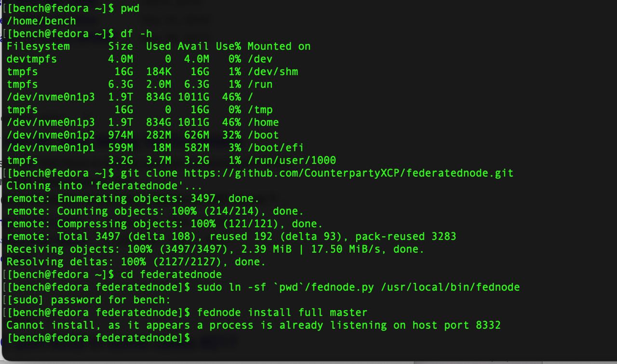Click the 'Mounted on' column header
617x364 pixels.
[279, 47]
